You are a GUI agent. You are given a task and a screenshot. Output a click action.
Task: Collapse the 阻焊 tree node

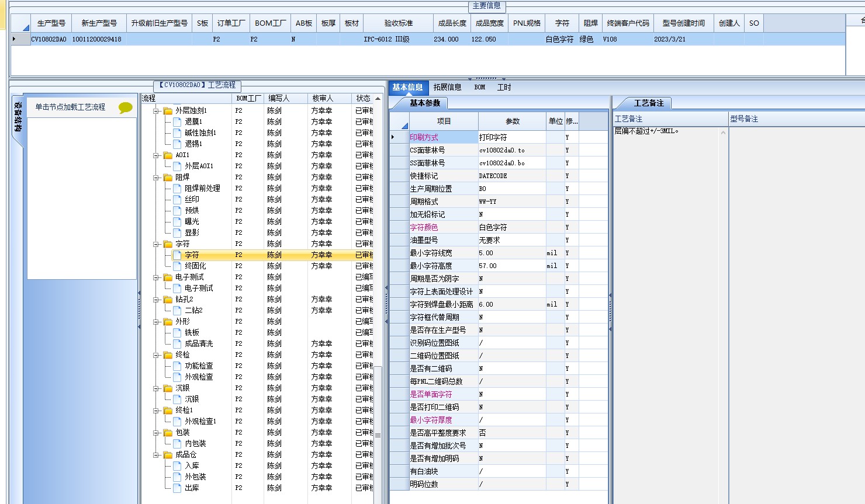[156, 177]
